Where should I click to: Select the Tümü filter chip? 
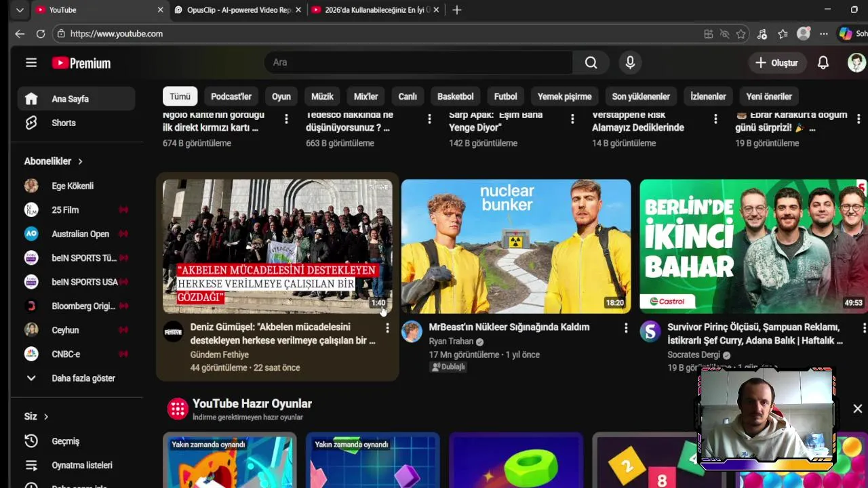click(x=180, y=96)
